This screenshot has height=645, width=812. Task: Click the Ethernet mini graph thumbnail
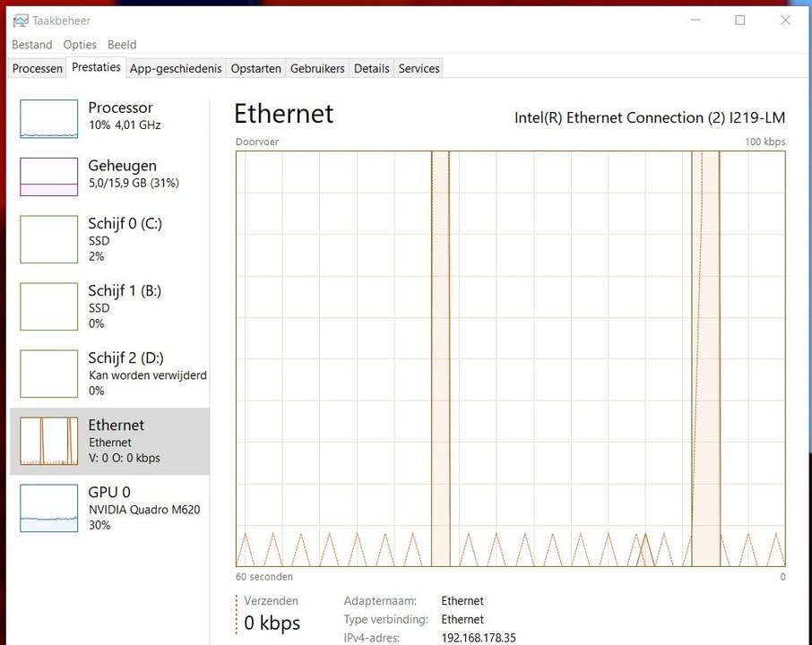49,441
